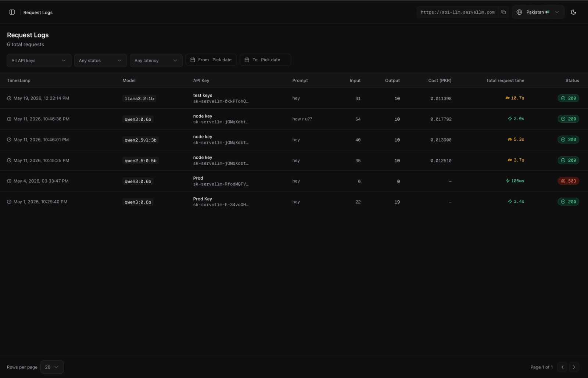Click the sk-servellm-RfodMQFV key text

(x=221, y=184)
